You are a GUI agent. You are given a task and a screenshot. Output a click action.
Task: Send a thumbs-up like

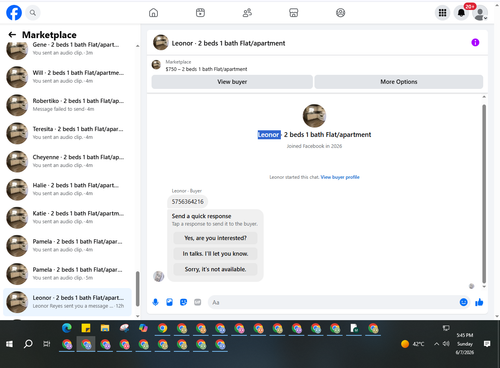click(479, 302)
